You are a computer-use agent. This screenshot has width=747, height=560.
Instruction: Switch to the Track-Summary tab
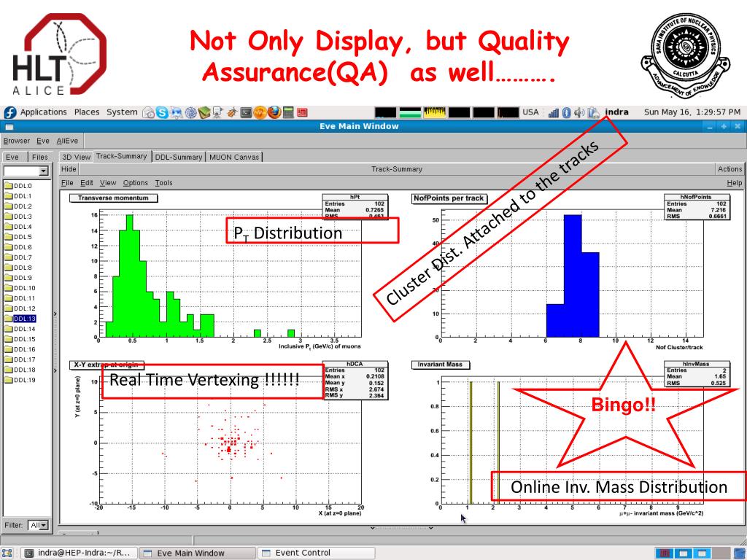(x=122, y=156)
